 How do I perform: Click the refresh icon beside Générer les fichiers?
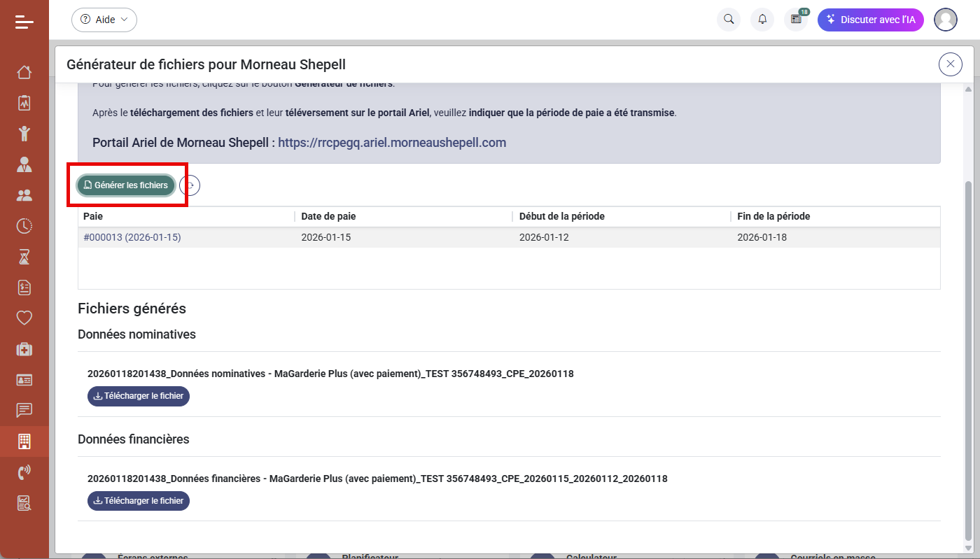[x=189, y=185]
